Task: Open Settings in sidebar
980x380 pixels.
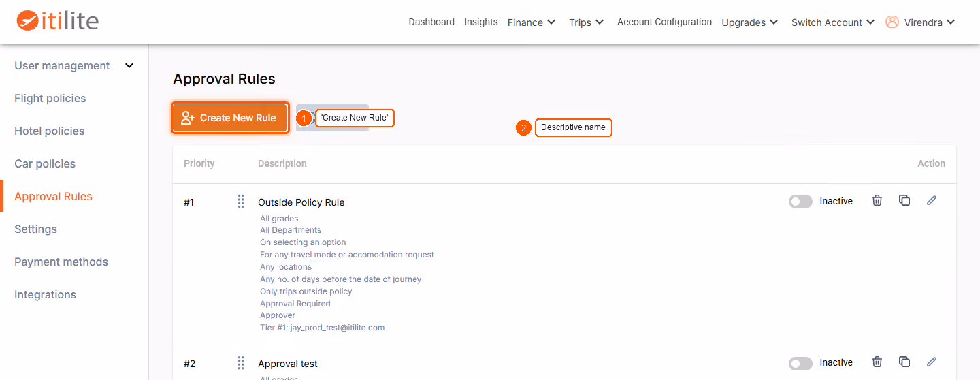Action: (35, 229)
